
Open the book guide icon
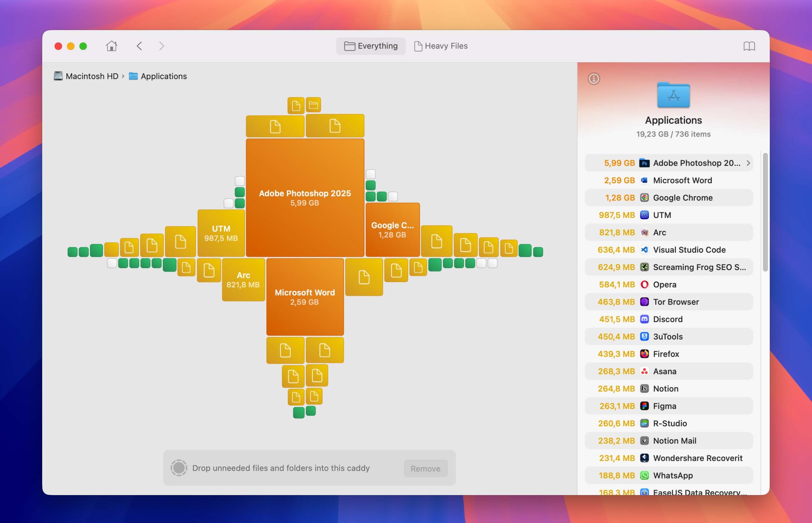(749, 46)
